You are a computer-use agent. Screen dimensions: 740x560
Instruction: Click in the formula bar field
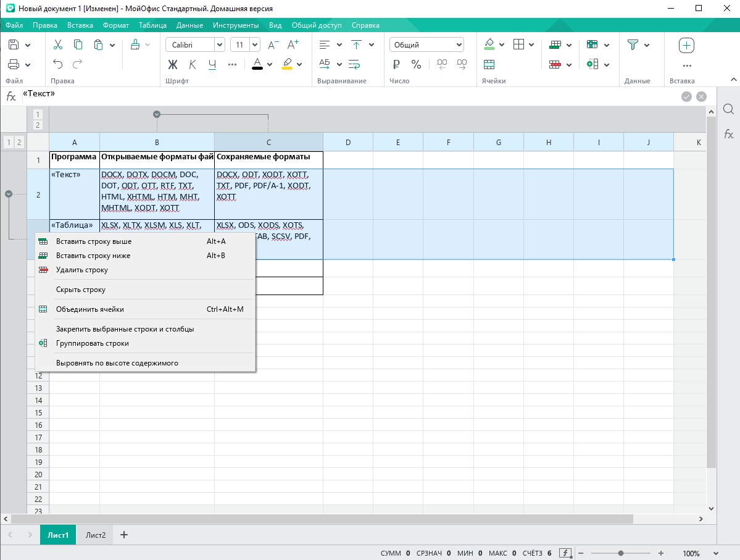coord(349,96)
